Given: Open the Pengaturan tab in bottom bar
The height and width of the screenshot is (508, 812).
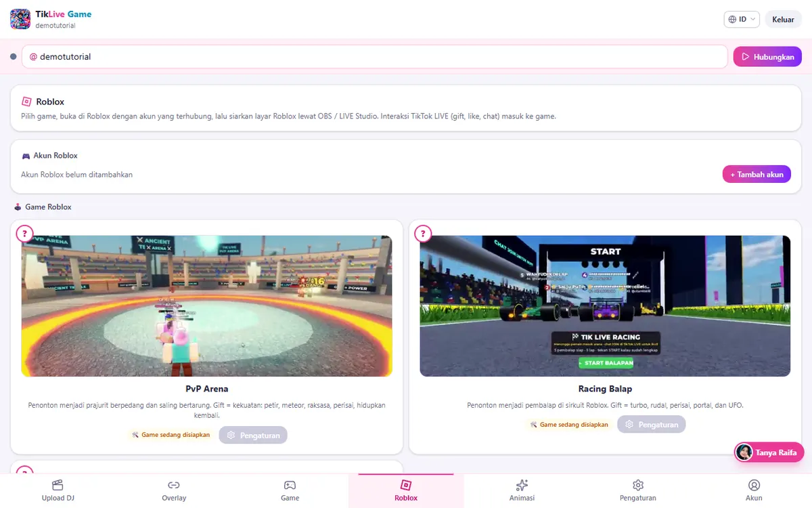Looking at the screenshot, I should click(x=638, y=491).
